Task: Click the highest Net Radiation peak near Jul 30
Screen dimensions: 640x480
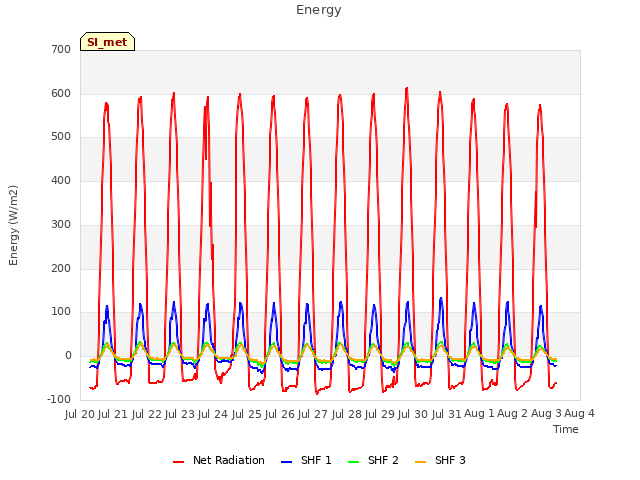Action: click(407, 88)
